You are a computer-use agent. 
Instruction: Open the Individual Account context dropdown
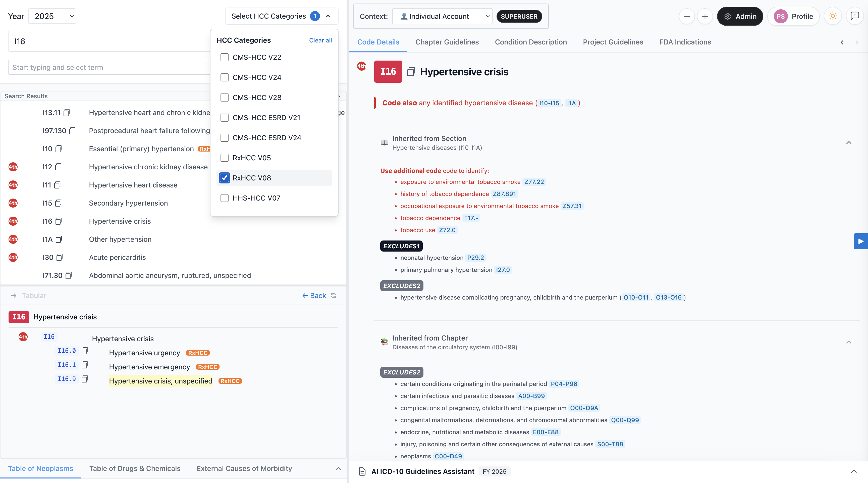(442, 16)
